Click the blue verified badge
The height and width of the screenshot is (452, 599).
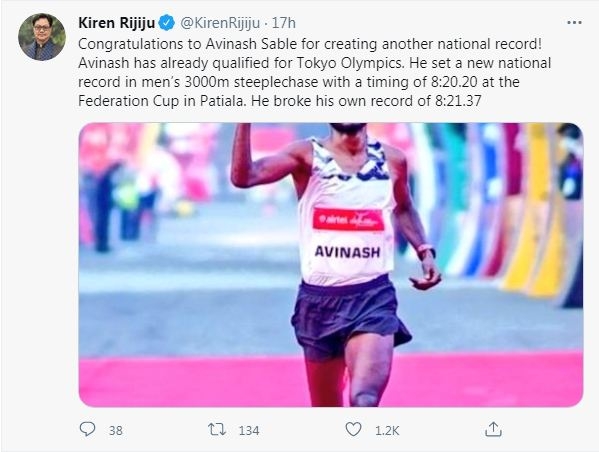(167, 23)
